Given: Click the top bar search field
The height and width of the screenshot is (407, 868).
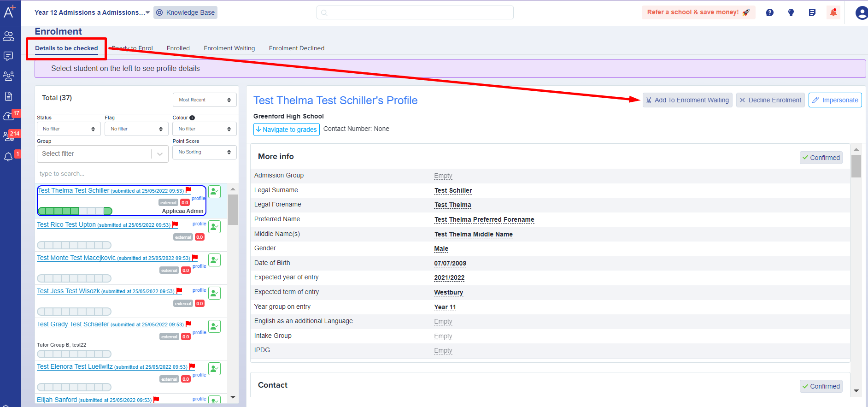Looking at the screenshot, I should (x=415, y=12).
